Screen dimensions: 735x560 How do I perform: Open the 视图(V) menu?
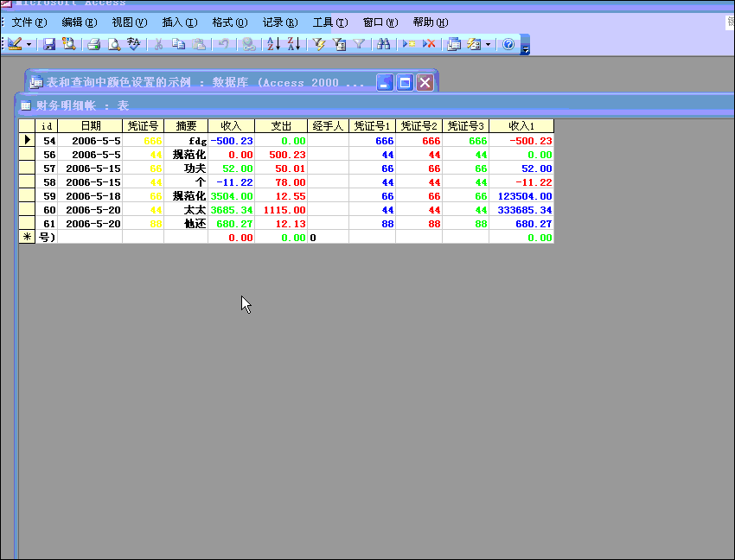(130, 22)
